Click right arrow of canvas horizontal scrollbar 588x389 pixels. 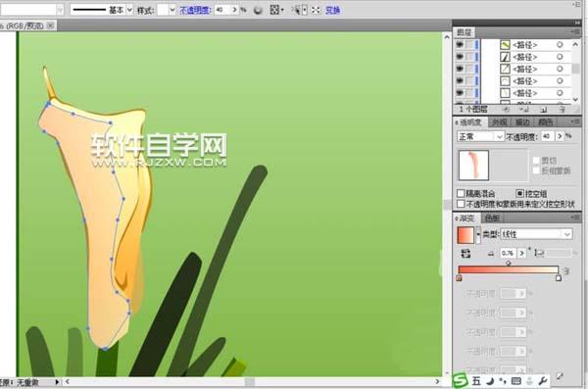(x=437, y=381)
